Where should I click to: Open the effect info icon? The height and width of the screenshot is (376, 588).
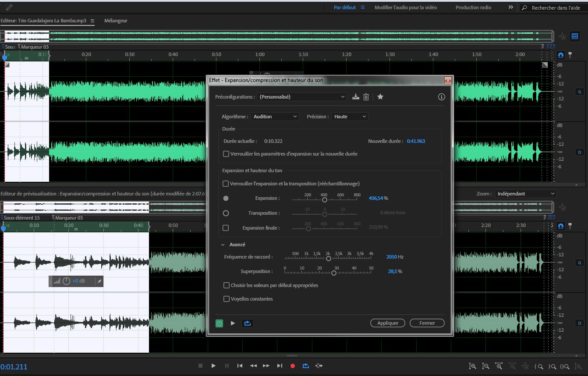tap(441, 97)
